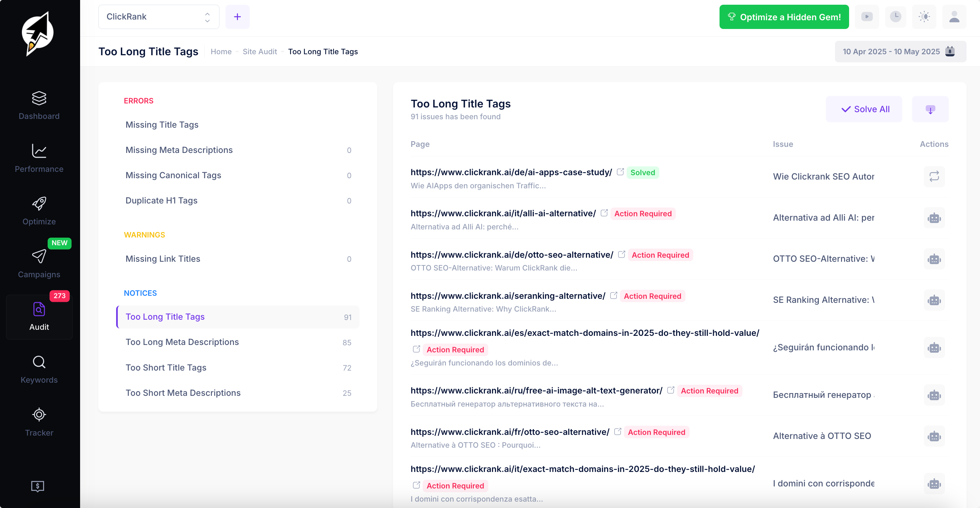The image size is (980, 508).
Task: Click the plus add site button
Action: pyautogui.click(x=237, y=17)
